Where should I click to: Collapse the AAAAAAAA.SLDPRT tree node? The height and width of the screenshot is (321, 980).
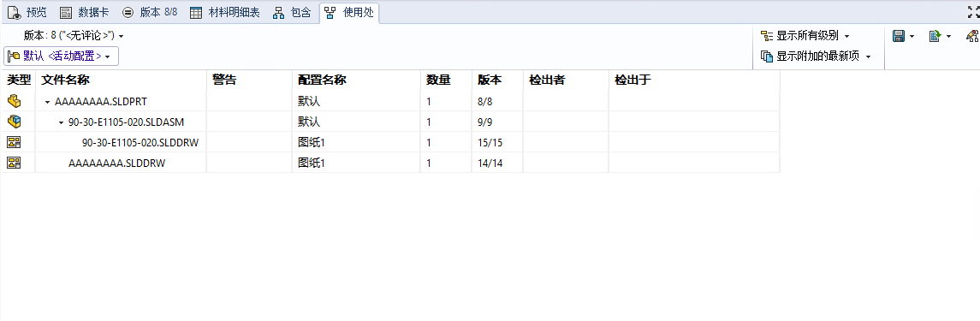pyautogui.click(x=47, y=101)
